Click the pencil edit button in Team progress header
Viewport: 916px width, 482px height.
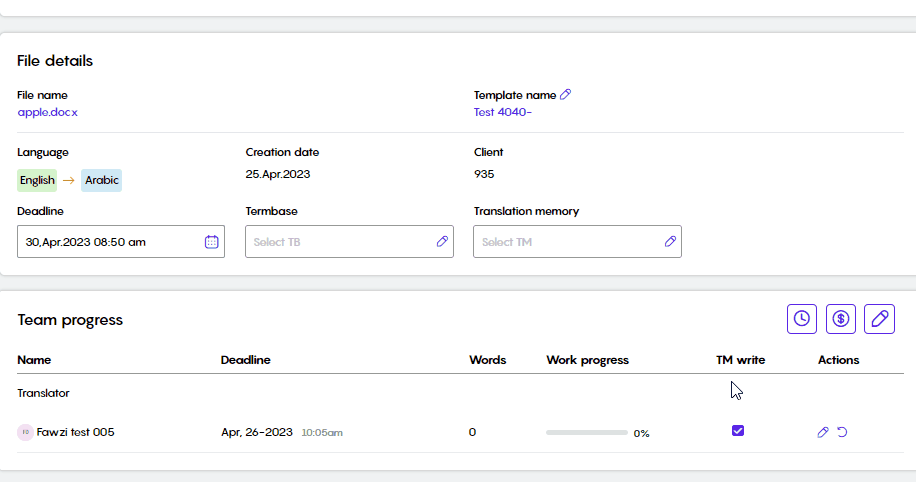[879, 319]
